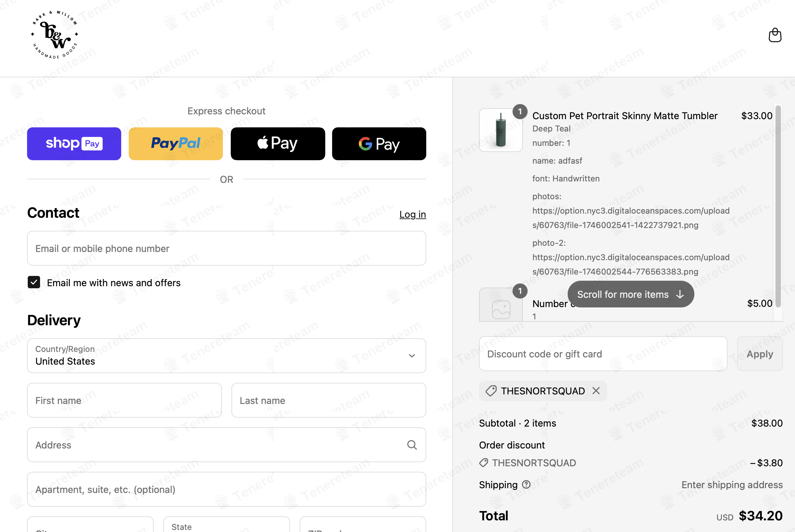Screen dimensions: 795x532
Task: Choose Apple Pay express checkout
Action: (278, 144)
